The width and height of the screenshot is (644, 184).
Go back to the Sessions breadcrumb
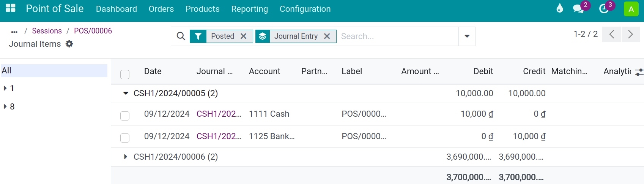tap(47, 31)
